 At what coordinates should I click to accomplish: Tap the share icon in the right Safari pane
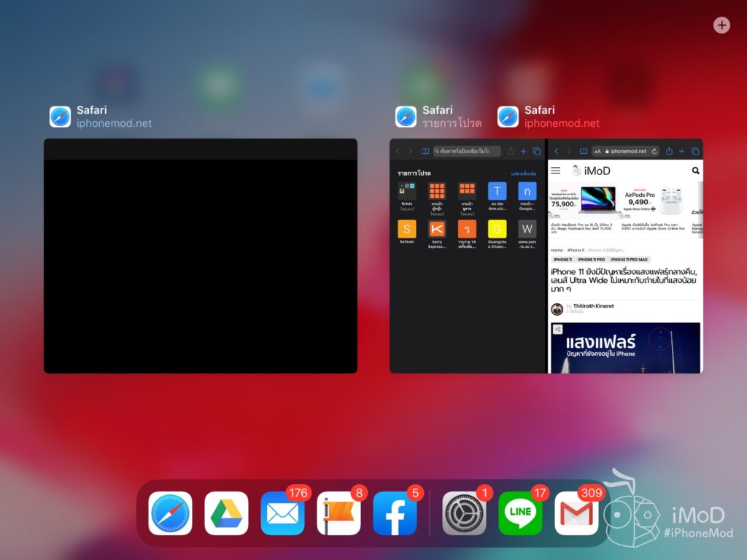pos(669,151)
